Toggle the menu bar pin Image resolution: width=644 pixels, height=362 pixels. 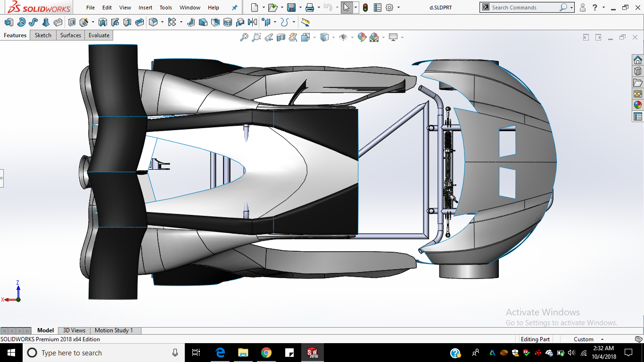[x=235, y=8]
